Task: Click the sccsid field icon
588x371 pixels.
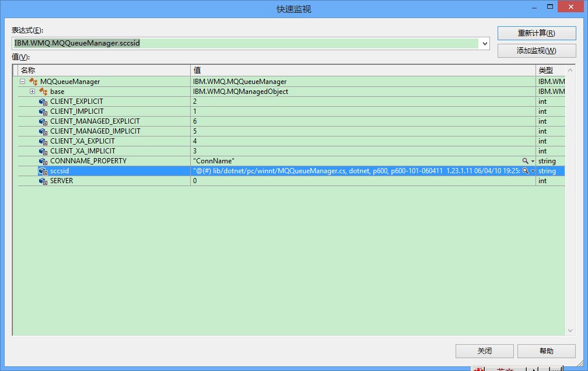Action: [x=43, y=171]
